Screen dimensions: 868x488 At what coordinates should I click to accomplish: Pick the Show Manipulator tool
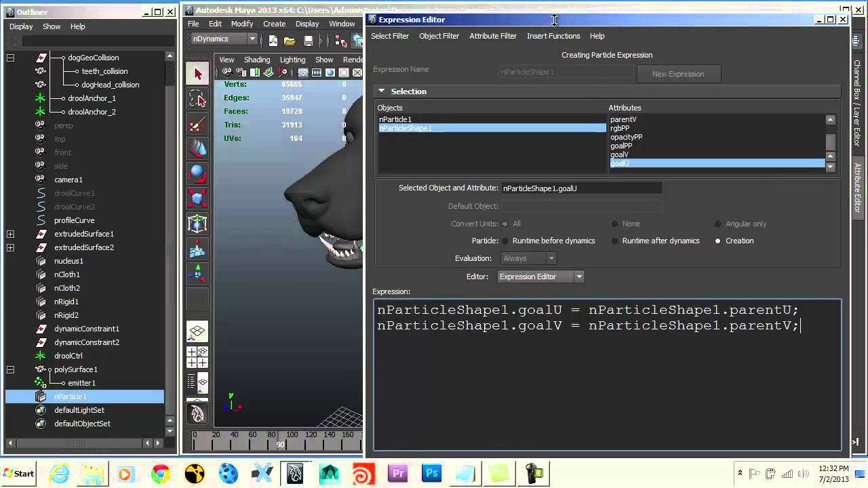[197, 273]
